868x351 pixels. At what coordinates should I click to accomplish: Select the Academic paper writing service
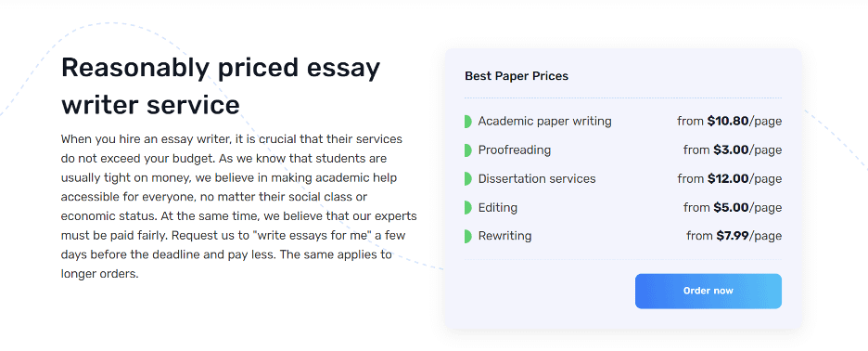point(544,122)
